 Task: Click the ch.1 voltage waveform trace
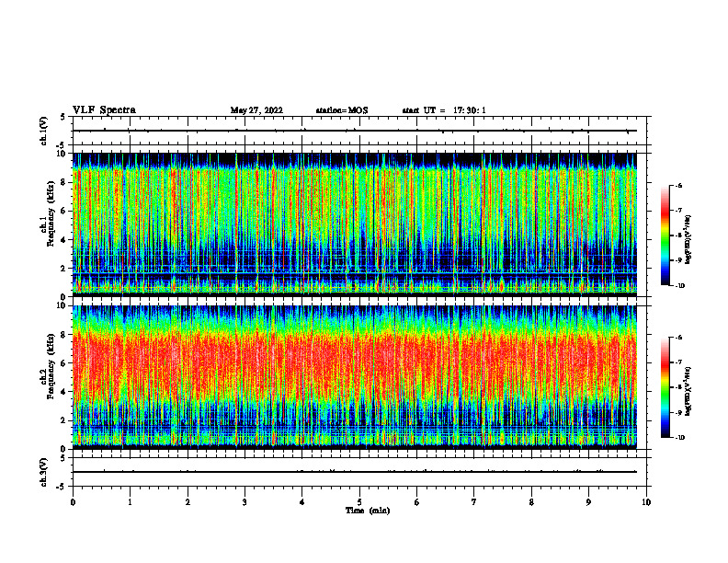[355, 131]
